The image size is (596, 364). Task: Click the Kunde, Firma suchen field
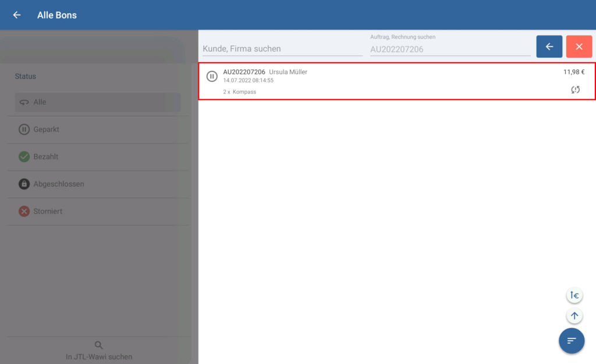(x=282, y=49)
